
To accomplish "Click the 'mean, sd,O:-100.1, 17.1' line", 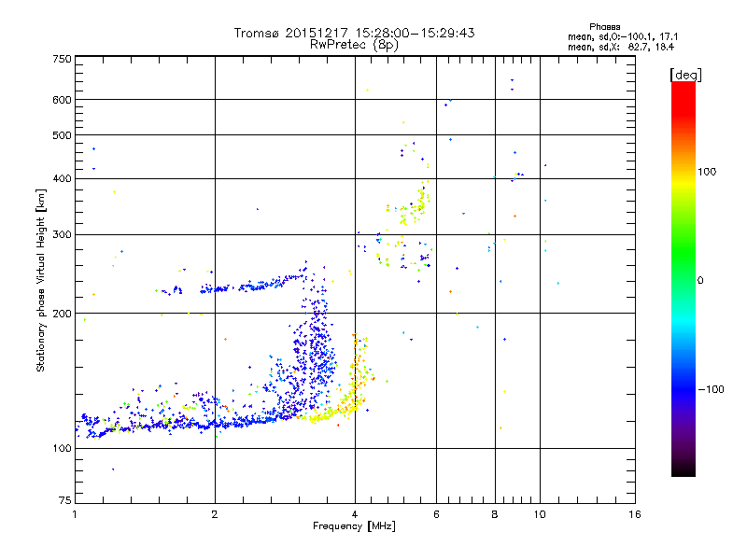I will click(x=623, y=37).
